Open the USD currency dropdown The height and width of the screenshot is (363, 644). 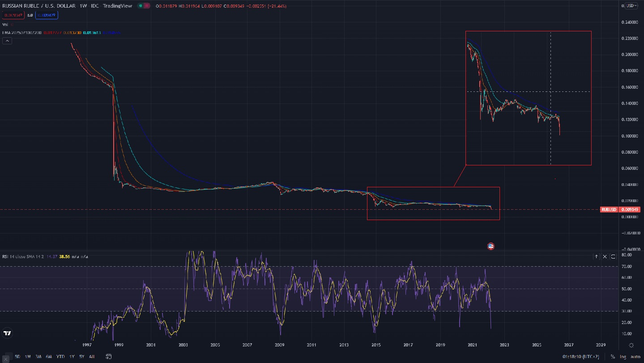coord(631,6)
